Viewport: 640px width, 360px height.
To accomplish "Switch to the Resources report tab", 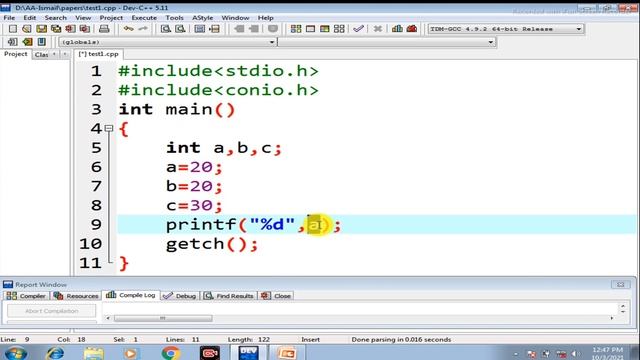I will coord(76,296).
